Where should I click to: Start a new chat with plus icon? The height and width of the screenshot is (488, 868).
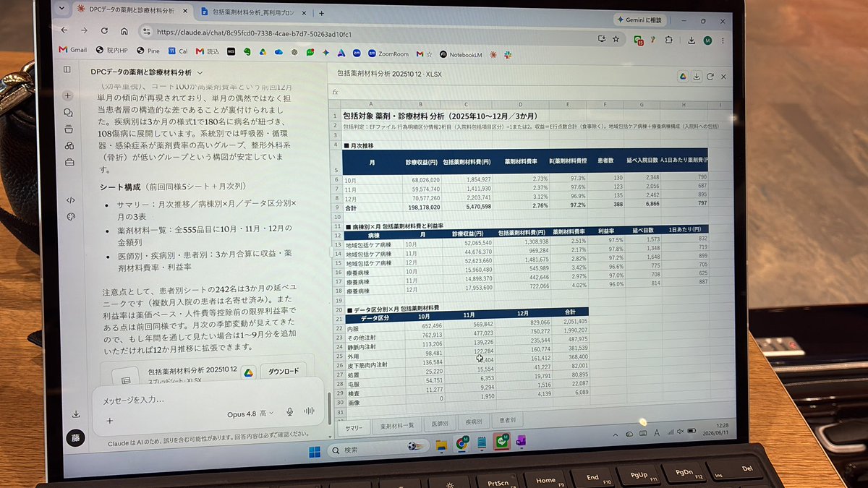68,95
